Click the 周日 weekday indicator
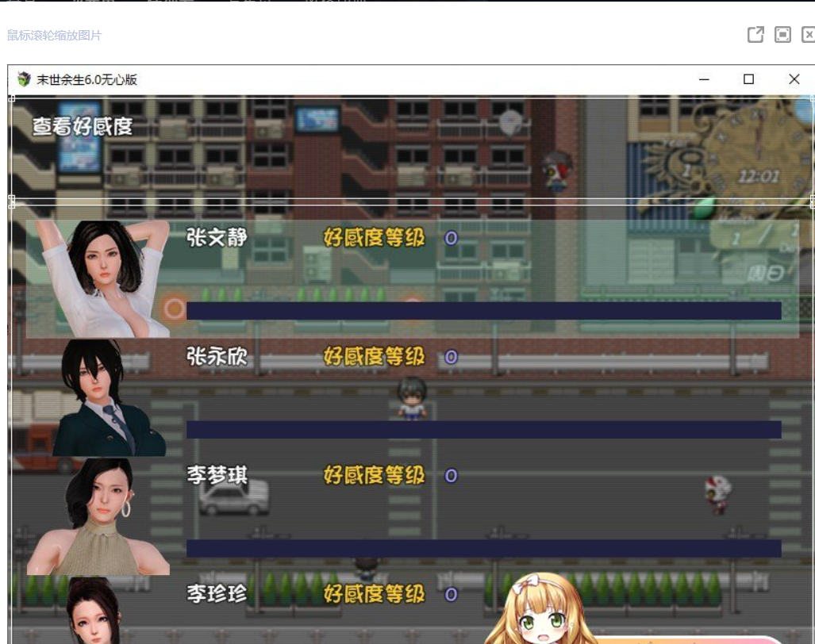 point(766,273)
